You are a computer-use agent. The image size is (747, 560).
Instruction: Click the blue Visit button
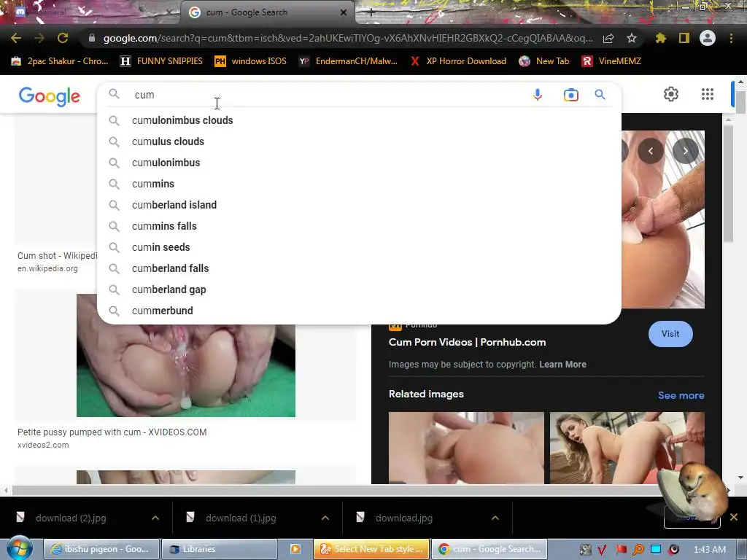coord(670,334)
